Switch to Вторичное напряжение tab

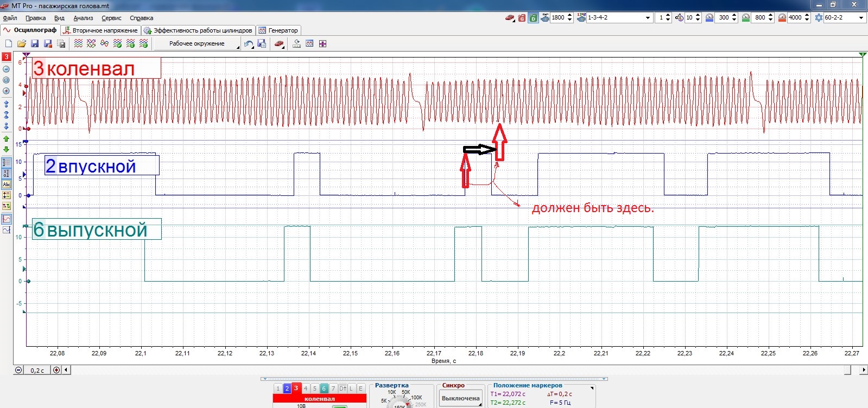click(100, 30)
